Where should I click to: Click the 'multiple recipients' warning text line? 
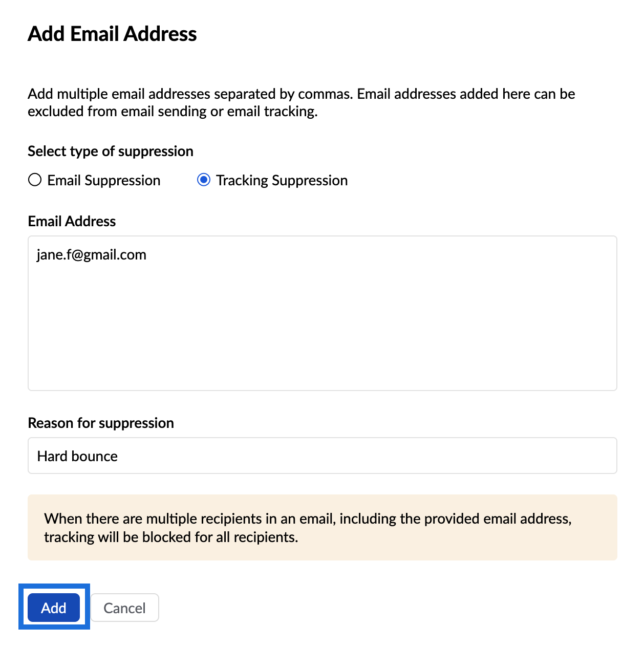pos(307,519)
